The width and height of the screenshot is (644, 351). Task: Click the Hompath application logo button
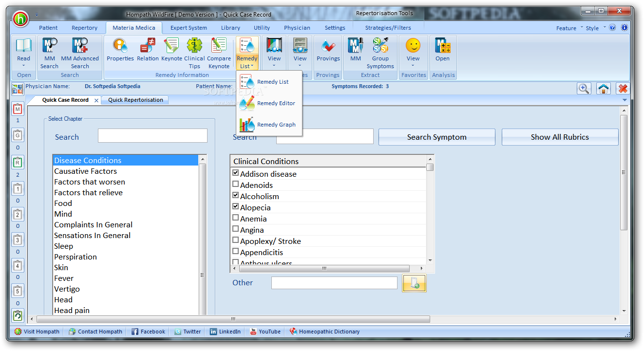coord(20,18)
